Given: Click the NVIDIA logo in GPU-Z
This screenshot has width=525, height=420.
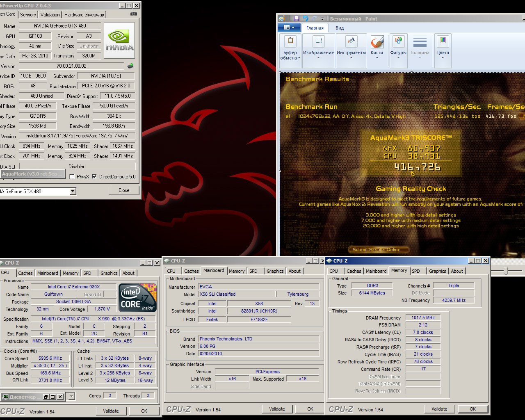Looking at the screenshot, I should pos(119,41).
